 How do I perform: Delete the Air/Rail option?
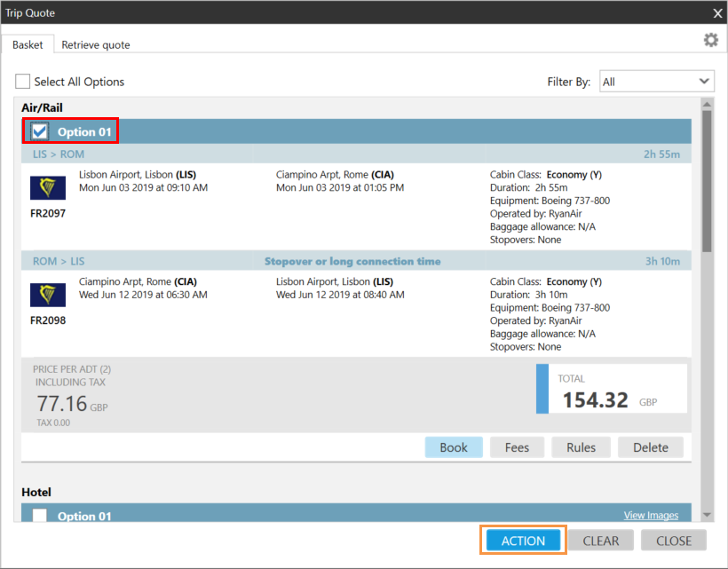tap(651, 447)
